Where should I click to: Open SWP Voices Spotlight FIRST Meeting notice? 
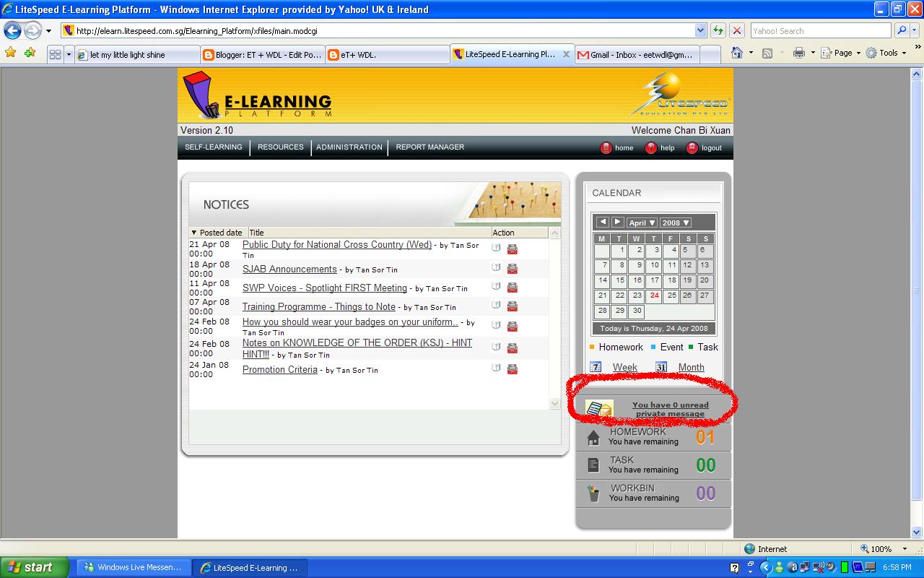click(325, 288)
